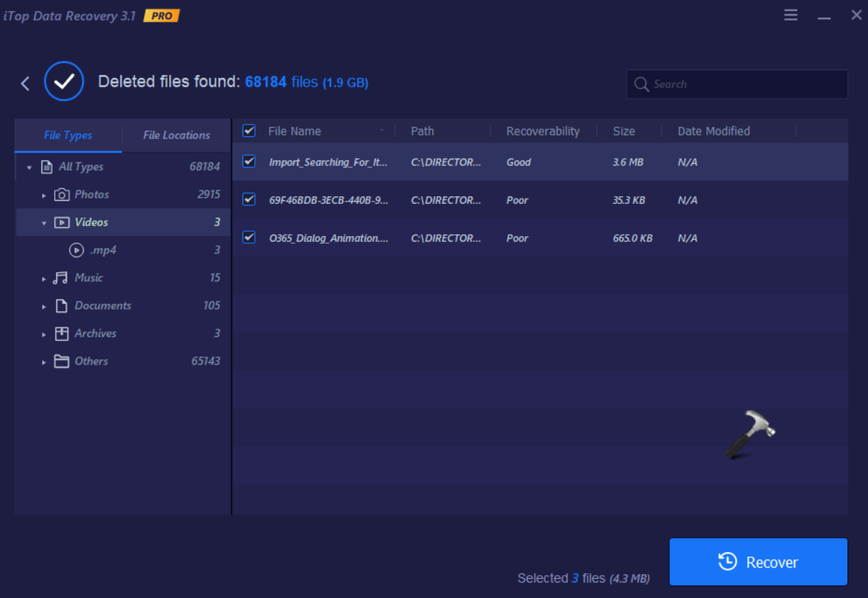The height and width of the screenshot is (598, 868).
Task: Click the Documents page icon
Action: tap(62, 306)
